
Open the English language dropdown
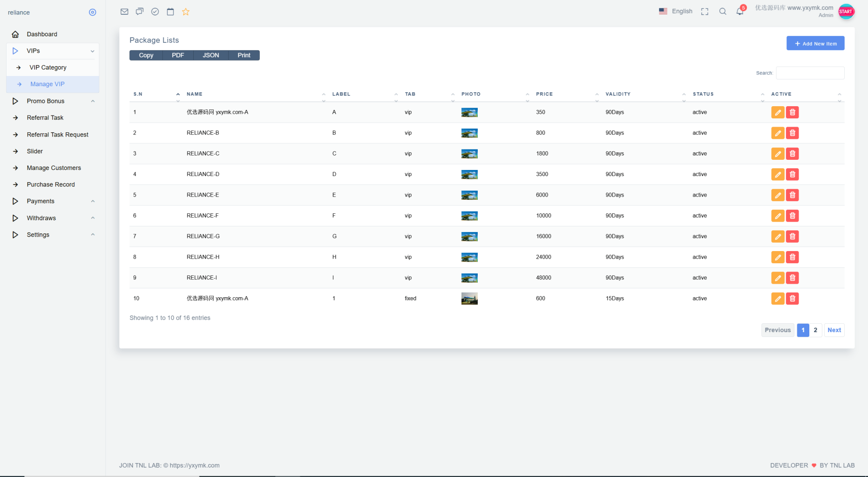click(676, 11)
